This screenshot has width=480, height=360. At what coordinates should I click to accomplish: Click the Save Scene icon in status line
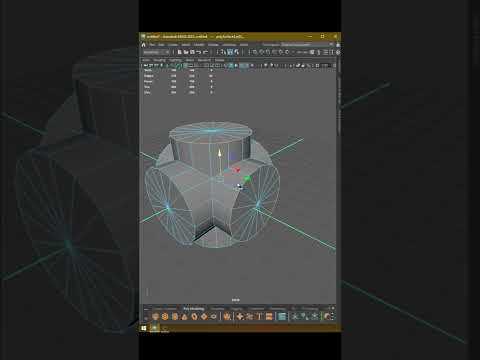[192, 52]
